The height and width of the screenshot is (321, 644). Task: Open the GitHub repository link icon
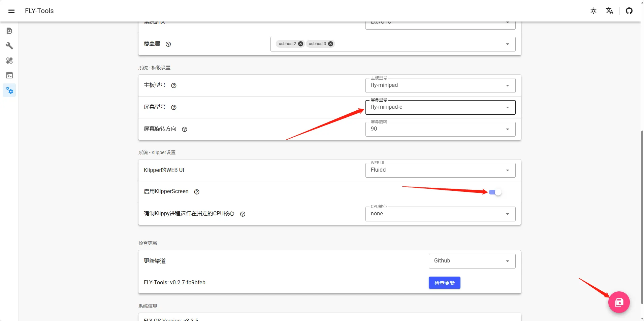(629, 11)
